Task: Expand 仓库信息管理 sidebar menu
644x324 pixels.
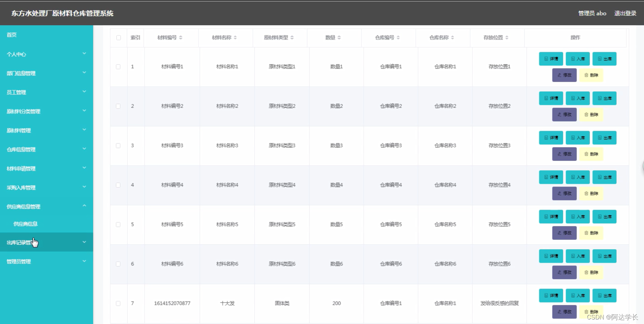Action: tap(47, 149)
